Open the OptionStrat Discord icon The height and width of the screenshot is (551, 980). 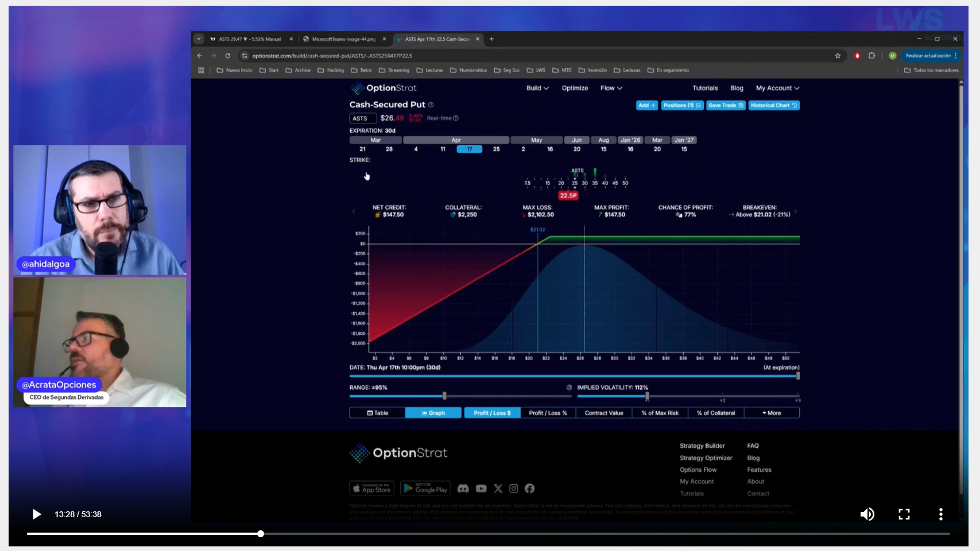(463, 488)
